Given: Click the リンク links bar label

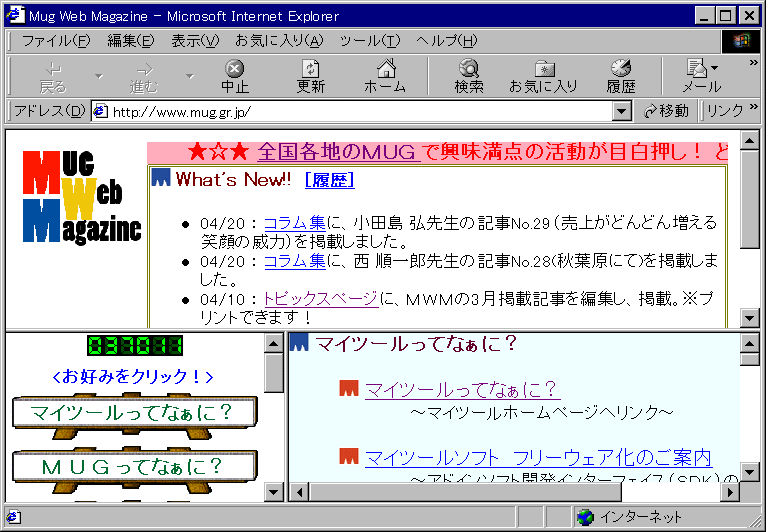Looking at the screenshot, I should tap(725, 112).
